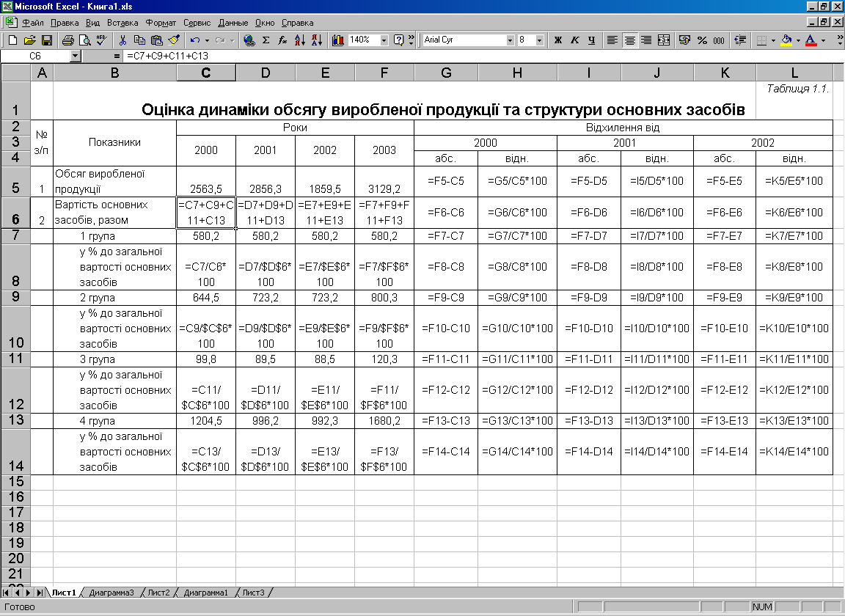Toggle underline formatting Ч button
This screenshot has height=616, width=845.
point(592,40)
